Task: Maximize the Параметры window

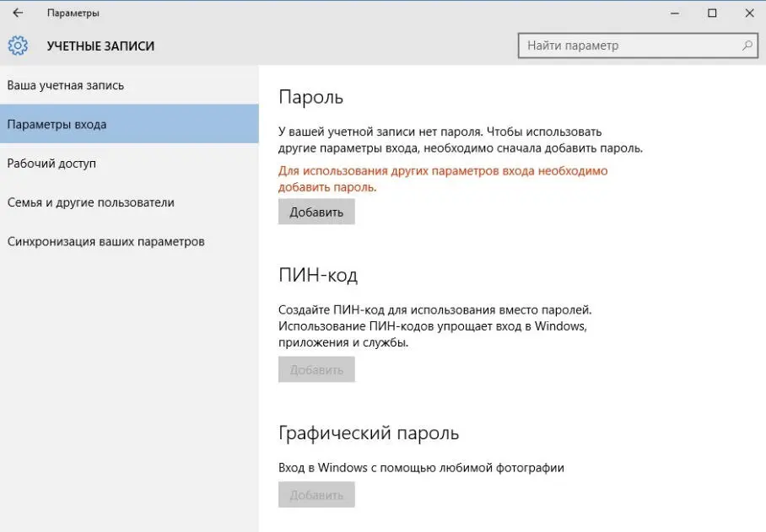Action: click(712, 13)
